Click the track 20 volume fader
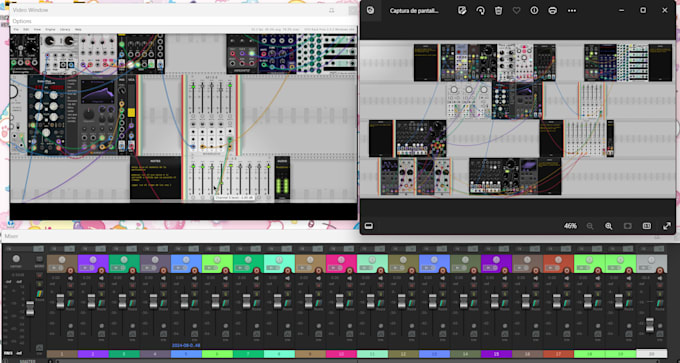This screenshot has width=680, height=363. coord(649,324)
